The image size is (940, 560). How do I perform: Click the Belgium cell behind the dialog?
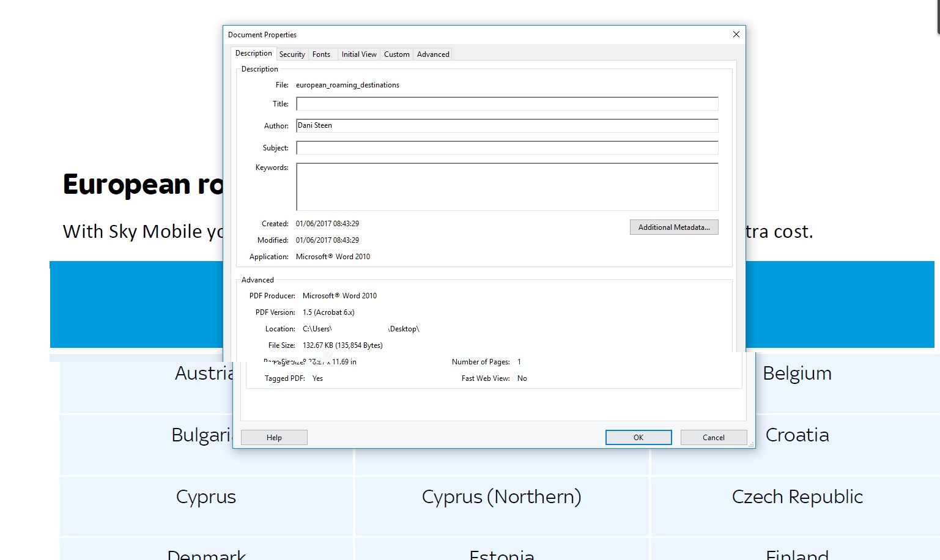tap(797, 374)
